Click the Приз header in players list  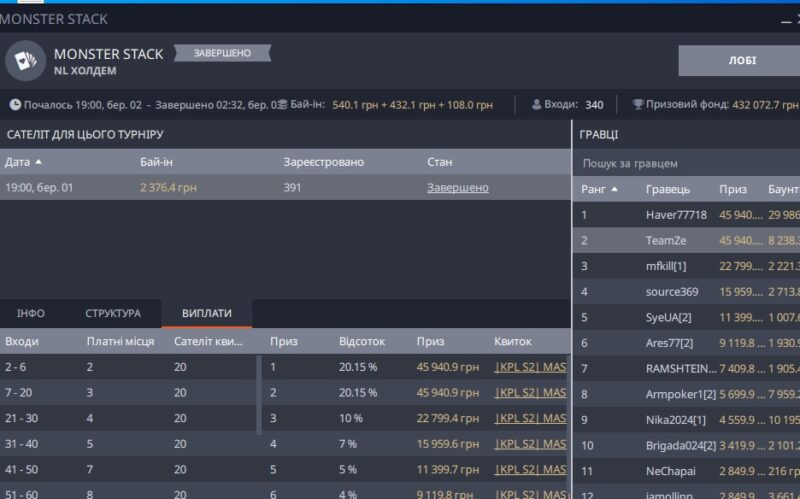tap(733, 189)
